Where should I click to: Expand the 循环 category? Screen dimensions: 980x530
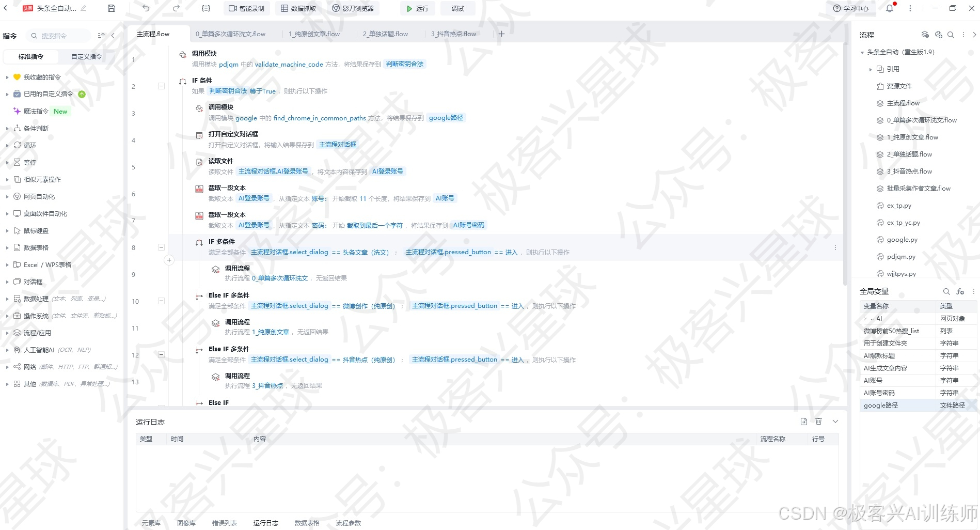pos(7,145)
